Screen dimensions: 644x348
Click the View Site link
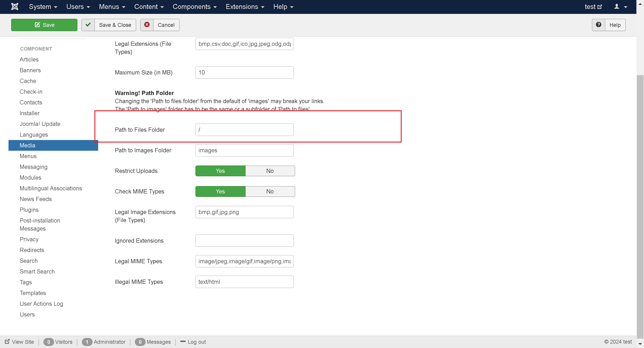point(19,342)
